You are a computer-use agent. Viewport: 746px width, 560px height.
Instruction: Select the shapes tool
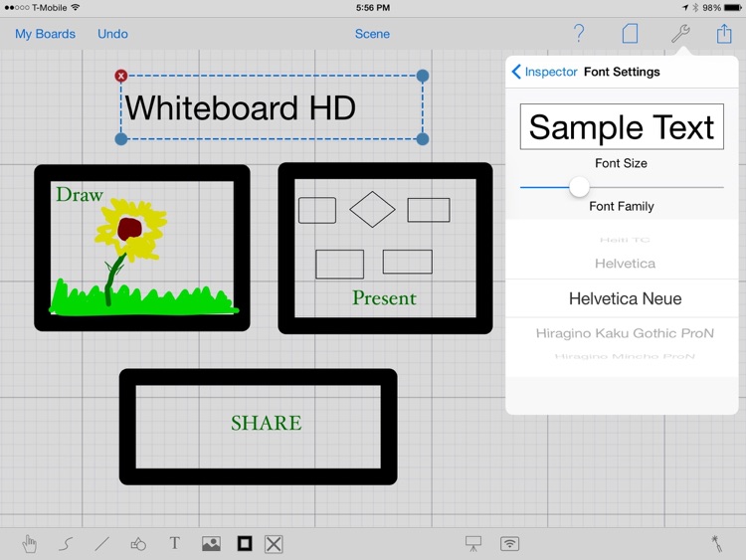tap(138, 544)
